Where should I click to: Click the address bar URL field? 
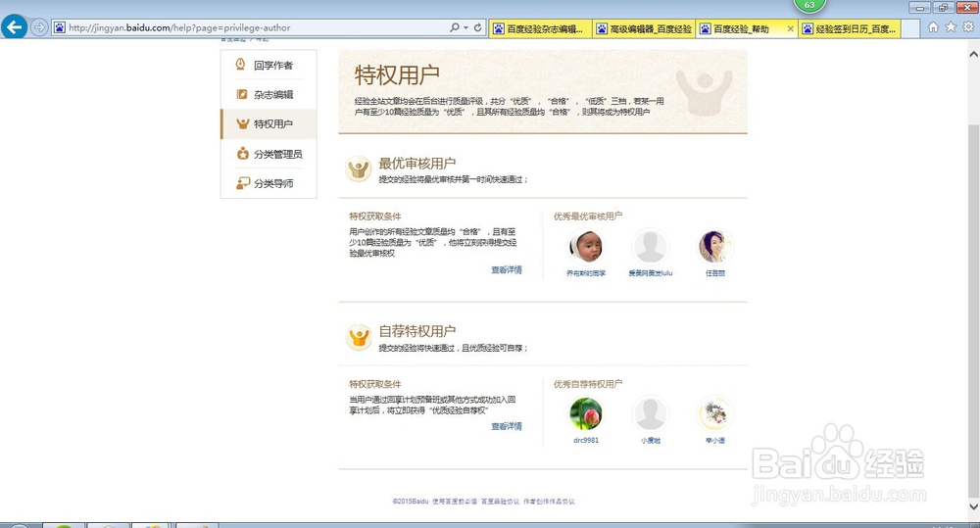(x=250, y=27)
